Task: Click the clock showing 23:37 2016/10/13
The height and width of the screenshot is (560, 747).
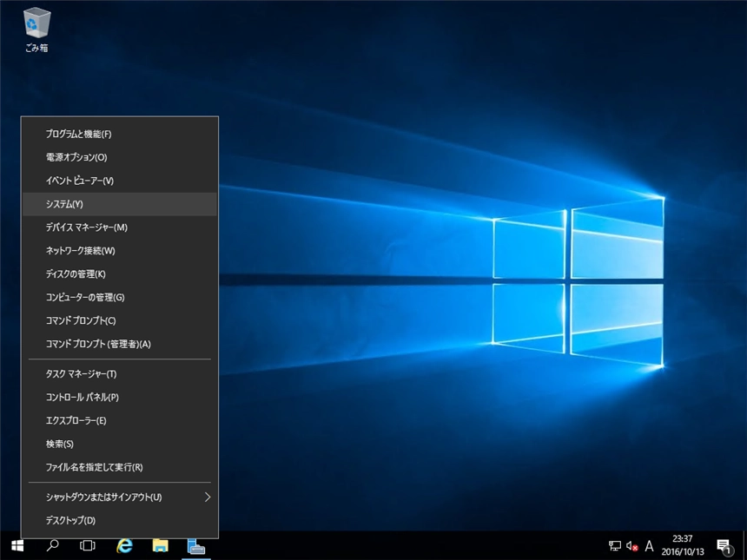Action: point(683,546)
